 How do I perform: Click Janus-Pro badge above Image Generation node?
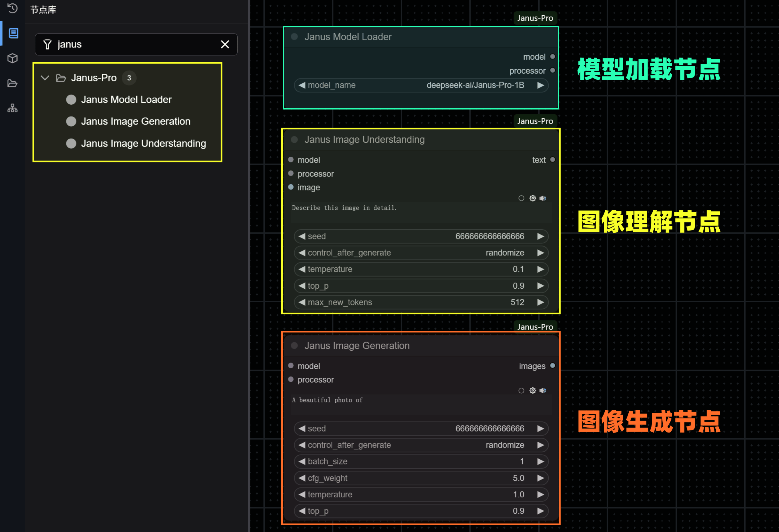(535, 327)
